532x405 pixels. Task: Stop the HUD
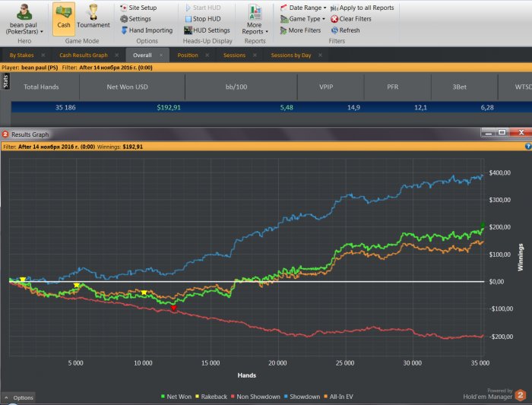[x=204, y=19]
